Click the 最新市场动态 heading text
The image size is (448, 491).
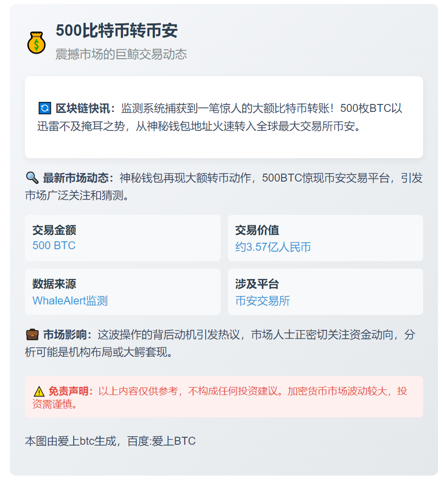point(78,178)
